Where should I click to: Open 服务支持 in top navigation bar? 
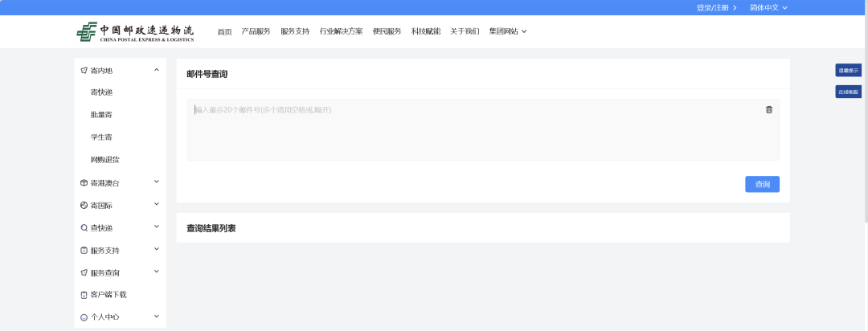tap(295, 31)
